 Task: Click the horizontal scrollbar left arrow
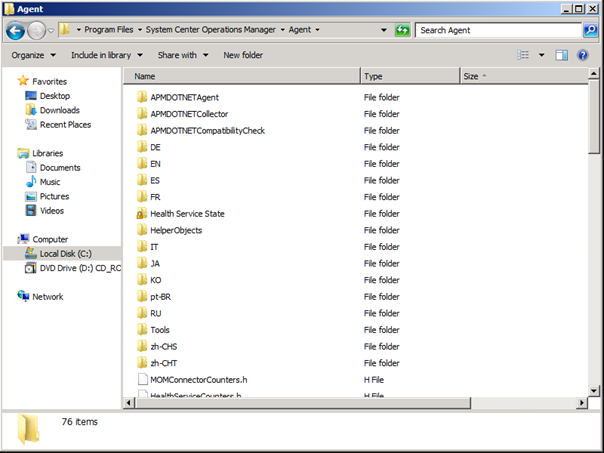coord(129,403)
